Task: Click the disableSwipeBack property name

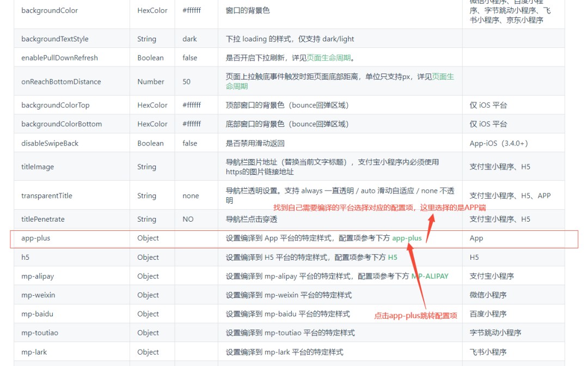Action: [51, 143]
